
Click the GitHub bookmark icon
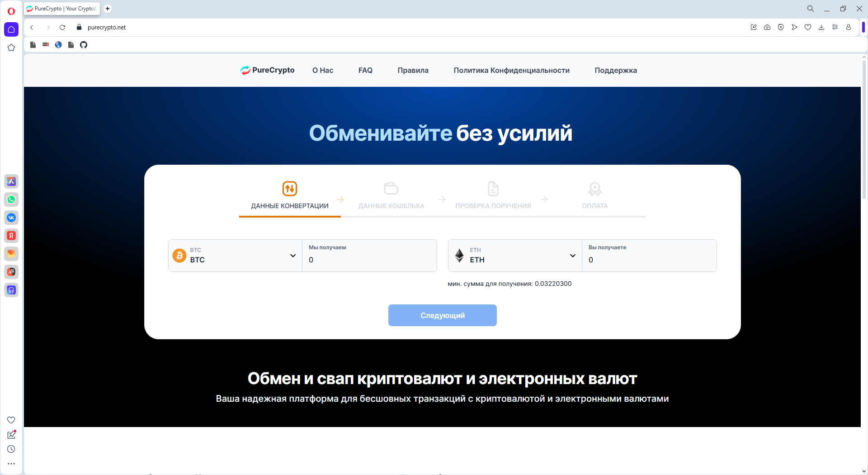coord(84,45)
